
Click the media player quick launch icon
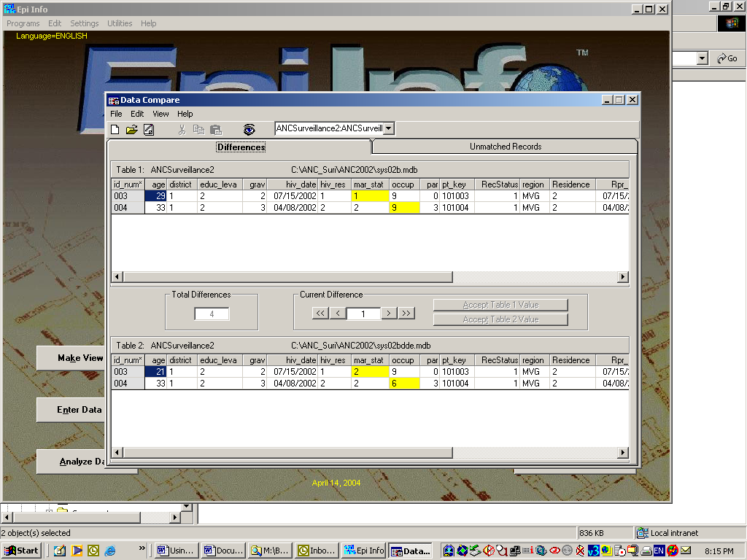(77, 551)
